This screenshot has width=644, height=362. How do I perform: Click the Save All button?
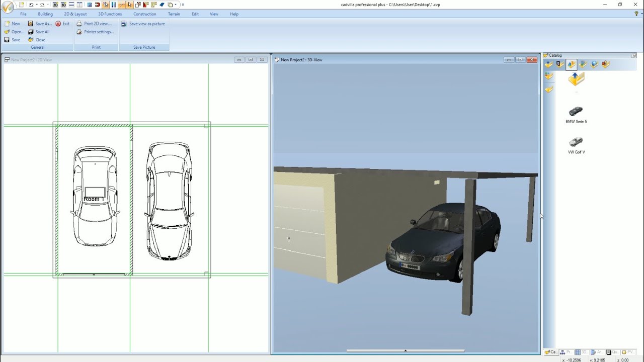click(39, 32)
